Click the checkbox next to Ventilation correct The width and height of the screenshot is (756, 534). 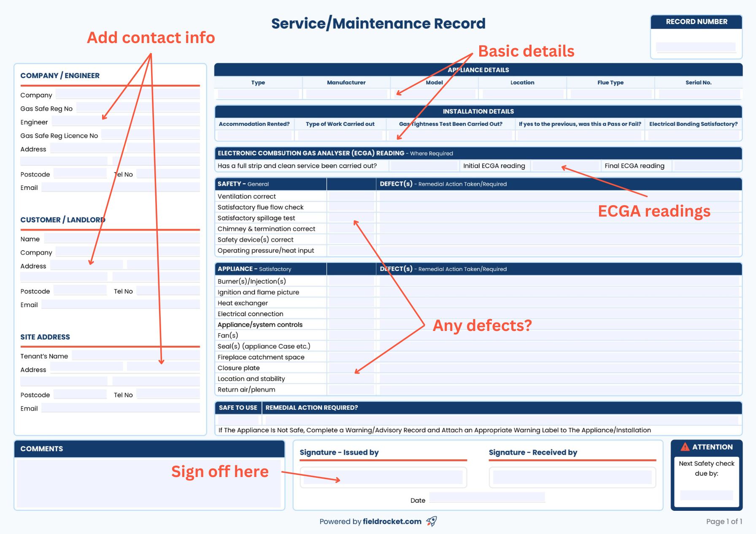[x=351, y=195]
